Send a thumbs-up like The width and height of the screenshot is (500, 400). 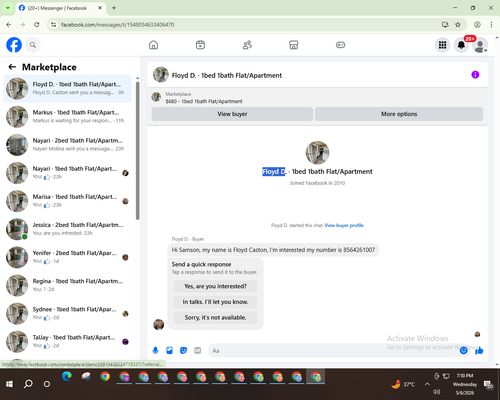pos(479,350)
